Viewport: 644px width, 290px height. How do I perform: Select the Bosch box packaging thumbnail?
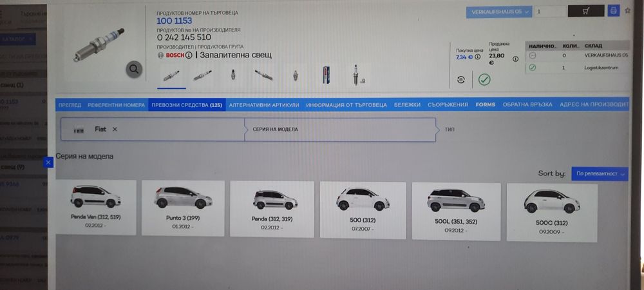[x=326, y=75]
